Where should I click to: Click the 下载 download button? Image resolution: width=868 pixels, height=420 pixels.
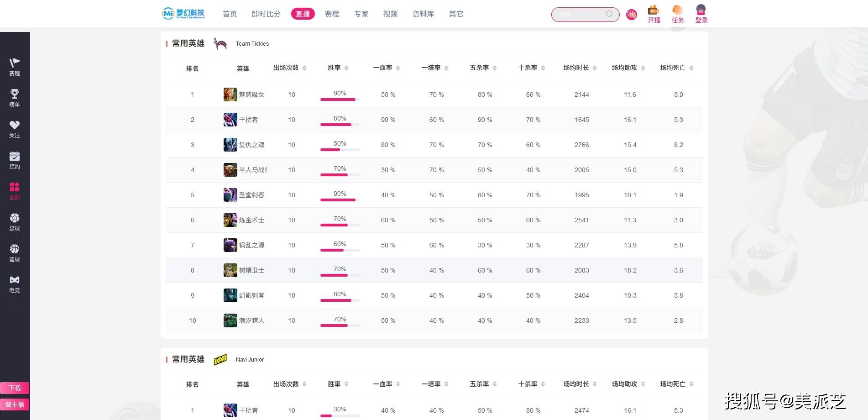tap(14, 388)
